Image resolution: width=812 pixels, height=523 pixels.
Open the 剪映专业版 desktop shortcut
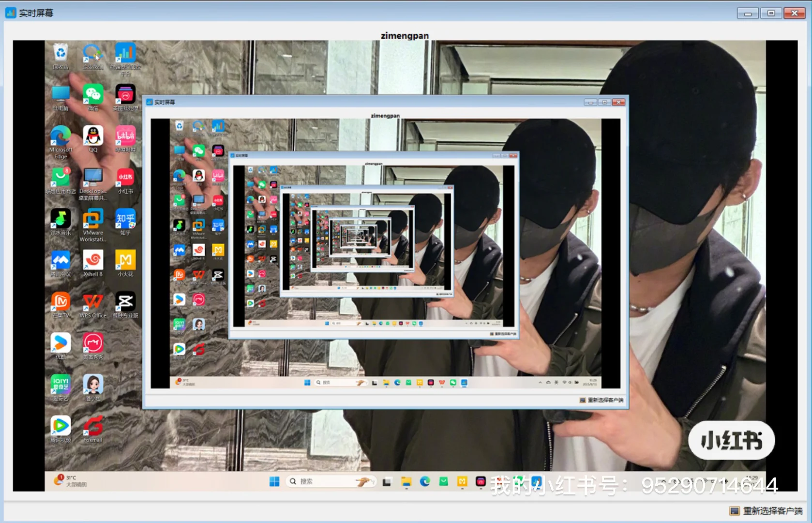[x=125, y=302]
